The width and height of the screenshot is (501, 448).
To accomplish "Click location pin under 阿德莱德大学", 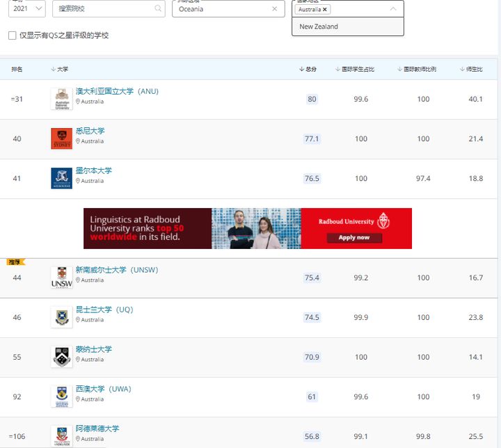I will (78, 438).
